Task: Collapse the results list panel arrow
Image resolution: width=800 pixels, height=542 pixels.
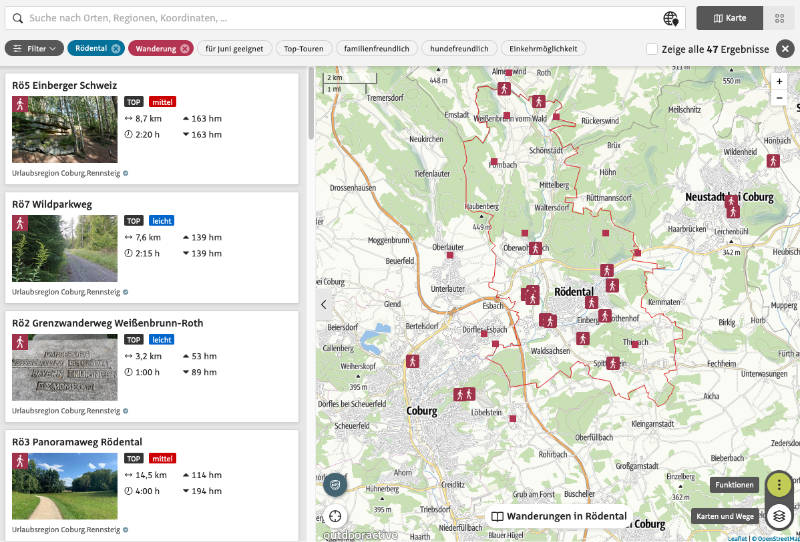Action: 323,304
